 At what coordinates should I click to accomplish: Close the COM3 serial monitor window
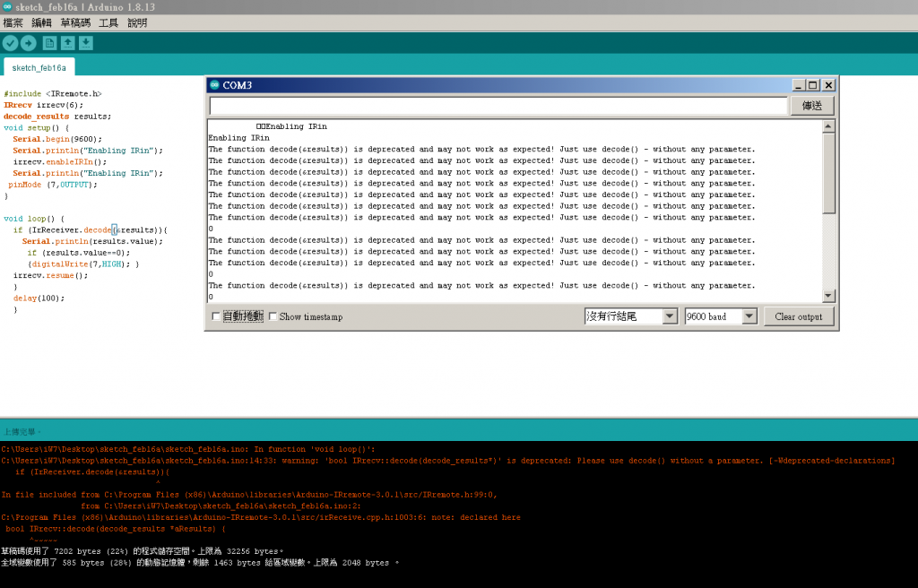[x=828, y=85]
